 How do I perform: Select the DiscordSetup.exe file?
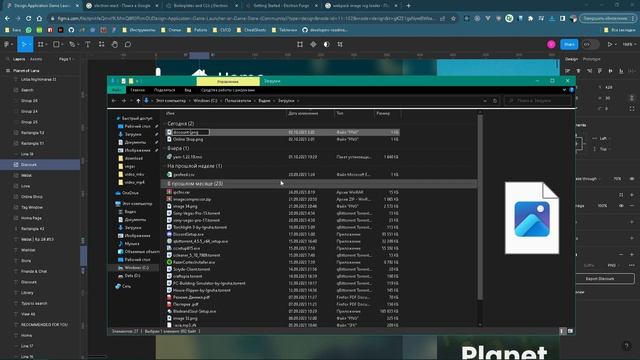pos(188,234)
